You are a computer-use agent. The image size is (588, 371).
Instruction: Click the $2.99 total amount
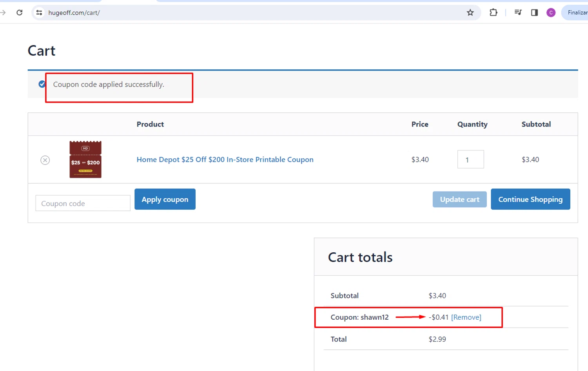point(437,339)
